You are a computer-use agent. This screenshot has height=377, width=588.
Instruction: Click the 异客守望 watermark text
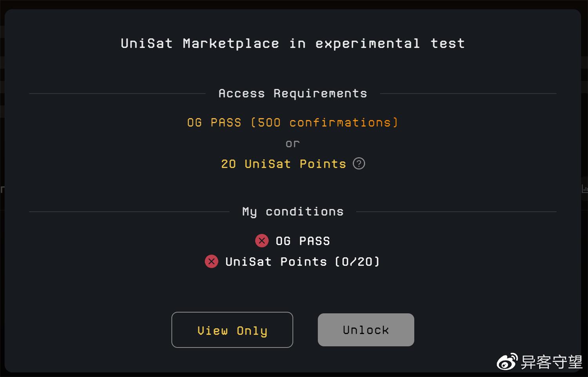pyautogui.click(x=551, y=362)
